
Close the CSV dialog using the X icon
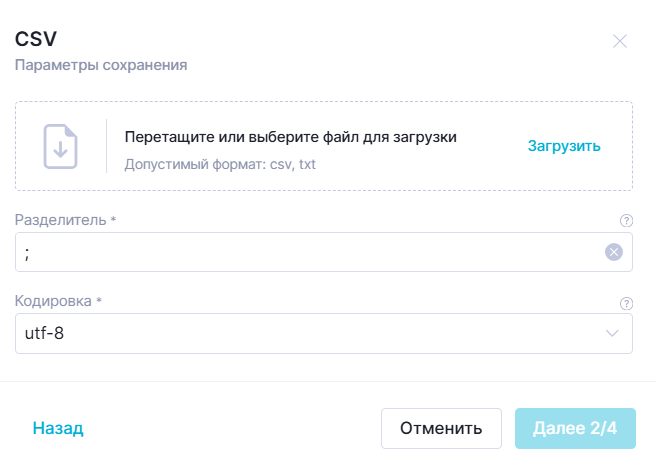(620, 41)
